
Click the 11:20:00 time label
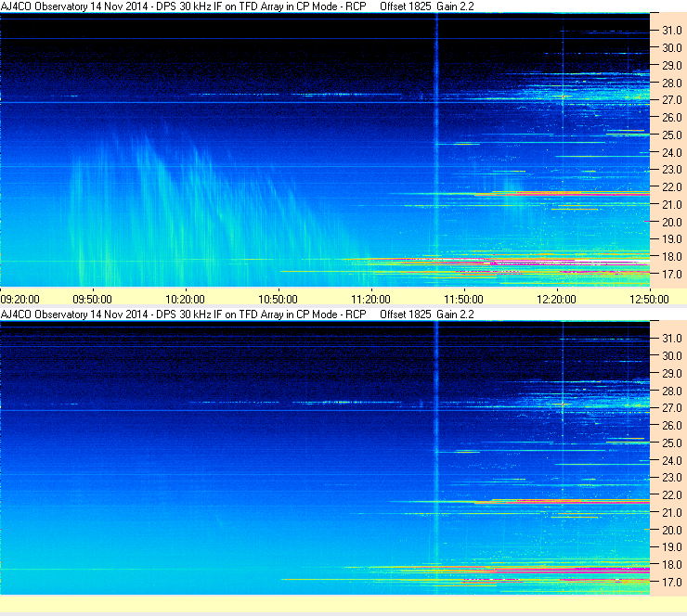370,300
